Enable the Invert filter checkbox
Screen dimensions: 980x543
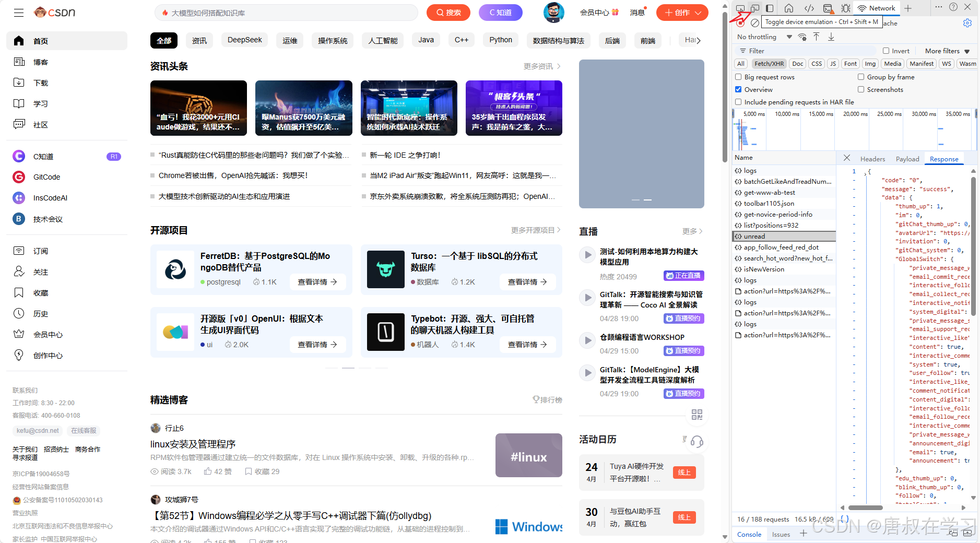tap(886, 51)
